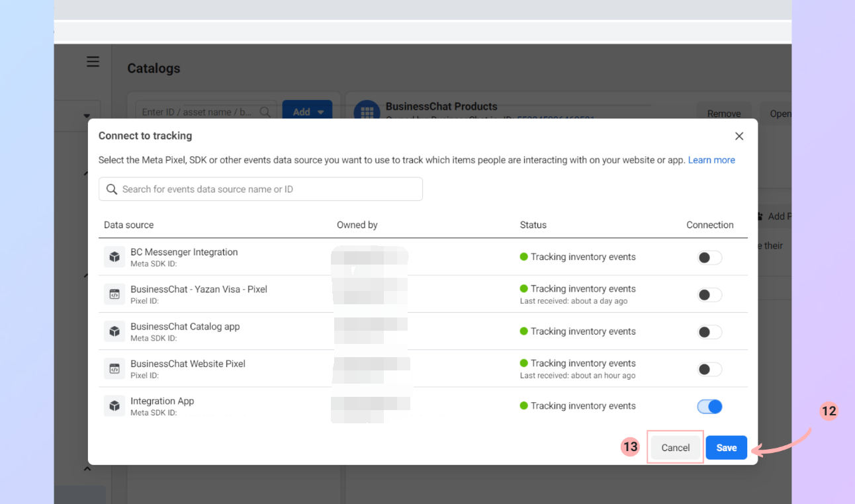The image size is (855, 504).
Task: Click BusinessChat - Yazan Visa - Pixel code icon
Action: pyautogui.click(x=114, y=294)
